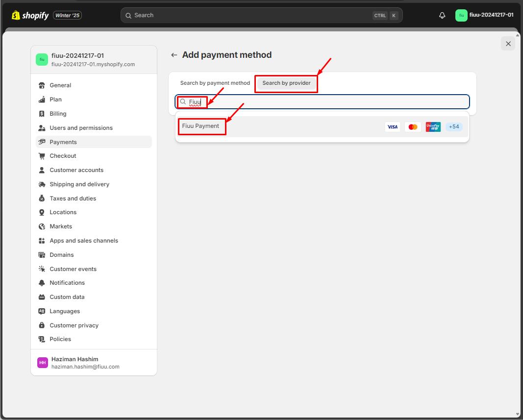Go to Customer accounts
Screen dimensions: 523x420
tap(94, 170)
